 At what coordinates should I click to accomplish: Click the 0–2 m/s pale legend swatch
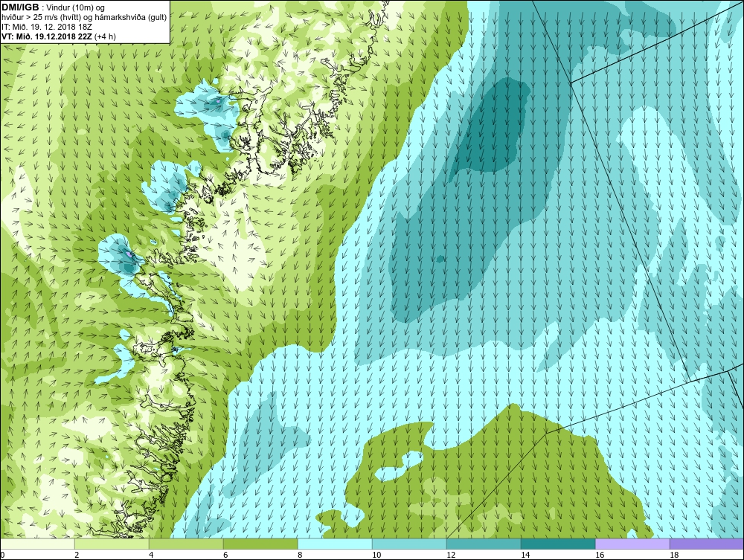pyautogui.click(x=38, y=544)
